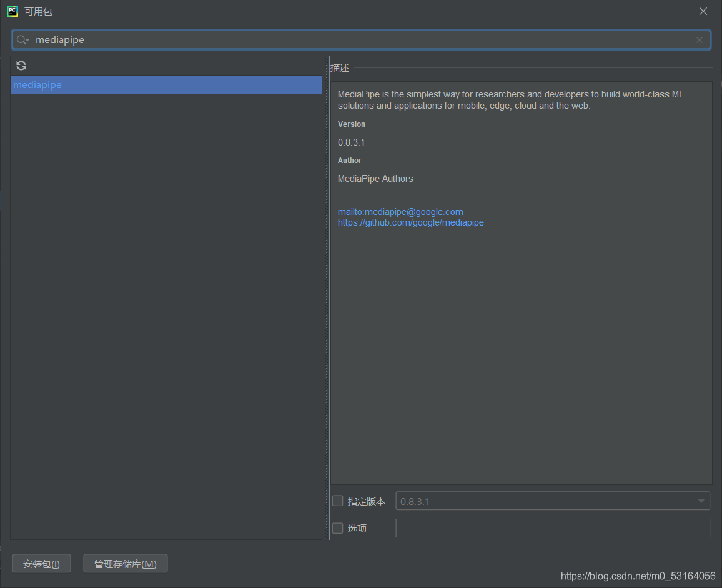Open the 0.8.3.1 version dropdown
This screenshot has height=588, width=722.
553,501
